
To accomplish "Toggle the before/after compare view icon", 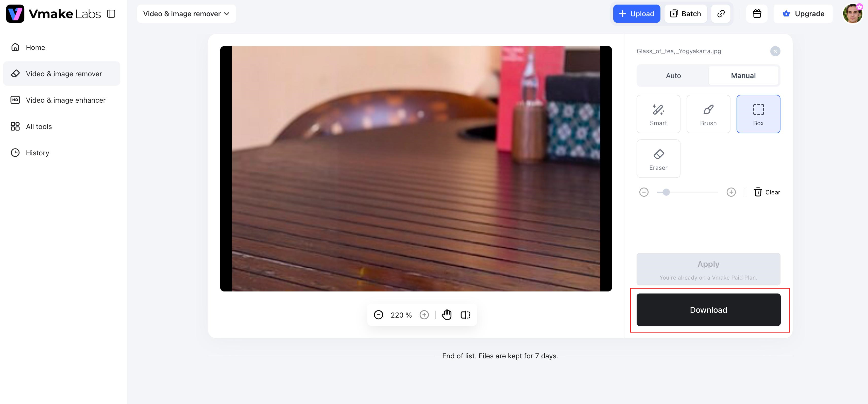I will point(465,315).
